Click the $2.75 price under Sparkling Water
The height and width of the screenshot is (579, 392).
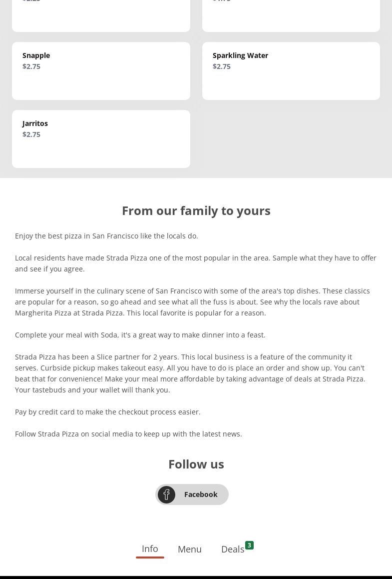point(222,66)
